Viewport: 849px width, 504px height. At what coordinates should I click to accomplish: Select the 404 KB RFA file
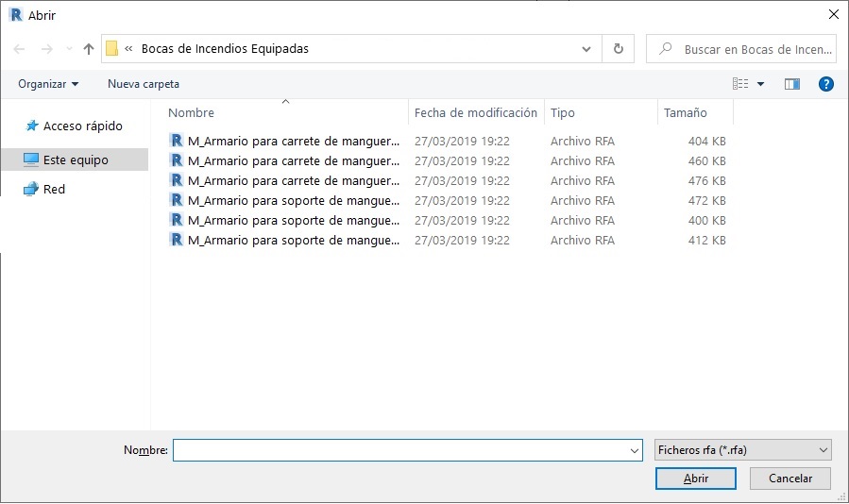(293, 142)
